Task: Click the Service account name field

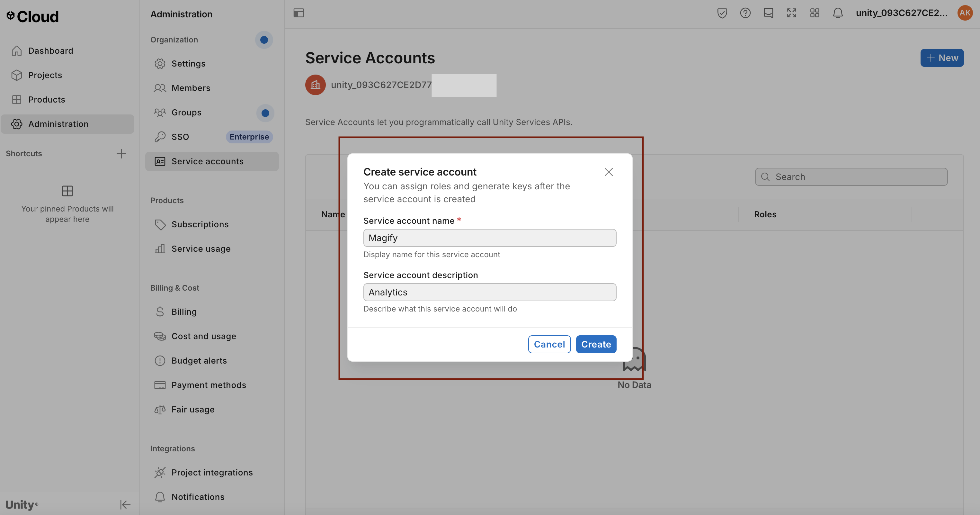Action: point(490,238)
